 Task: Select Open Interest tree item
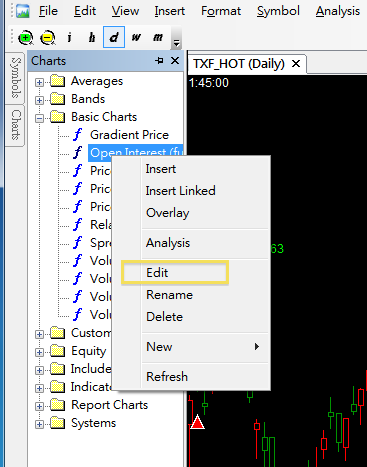pyautogui.click(x=136, y=152)
